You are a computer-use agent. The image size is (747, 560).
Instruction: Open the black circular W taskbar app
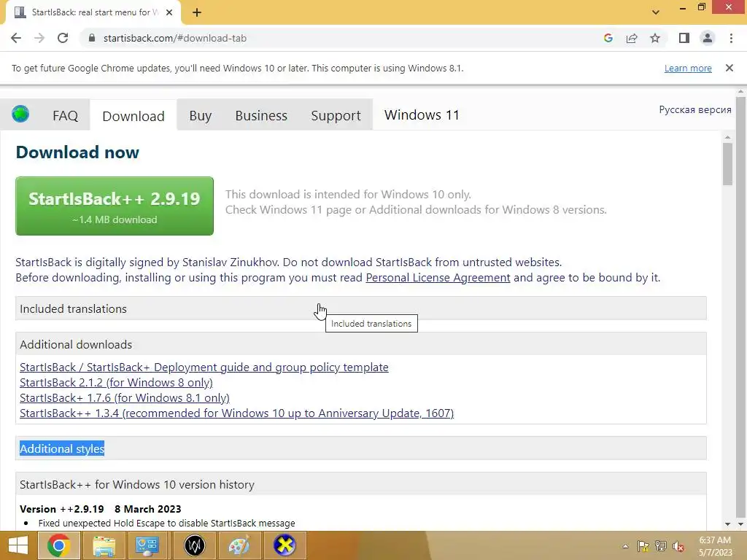coord(194,545)
